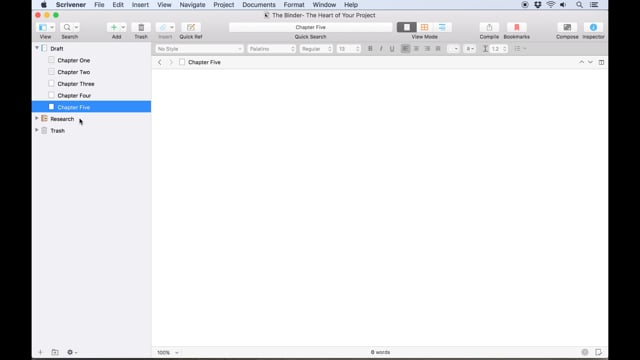Image resolution: width=640 pixels, height=360 pixels.
Task: Toggle bold formatting
Action: [x=370, y=49]
